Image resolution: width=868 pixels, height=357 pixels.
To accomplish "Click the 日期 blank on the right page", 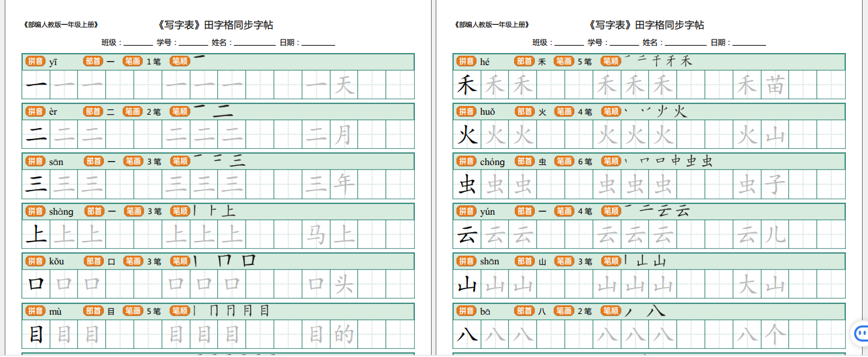I will pyautogui.click(x=749, y=43).
